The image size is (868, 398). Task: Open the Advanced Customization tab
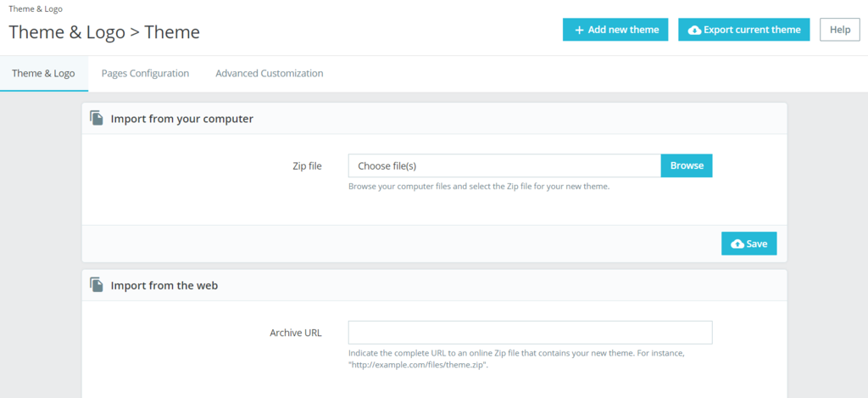coord(269,74)
